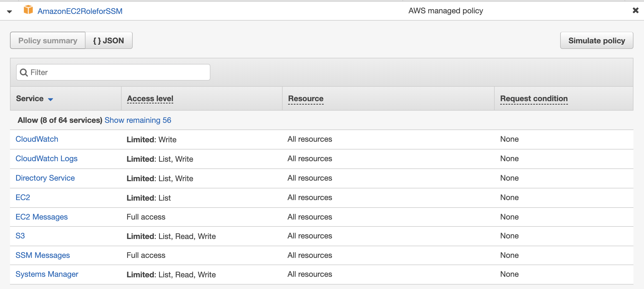Screen dimensions: 644x289
Task: View Directory Service permissions
Action: coord(45,178)
